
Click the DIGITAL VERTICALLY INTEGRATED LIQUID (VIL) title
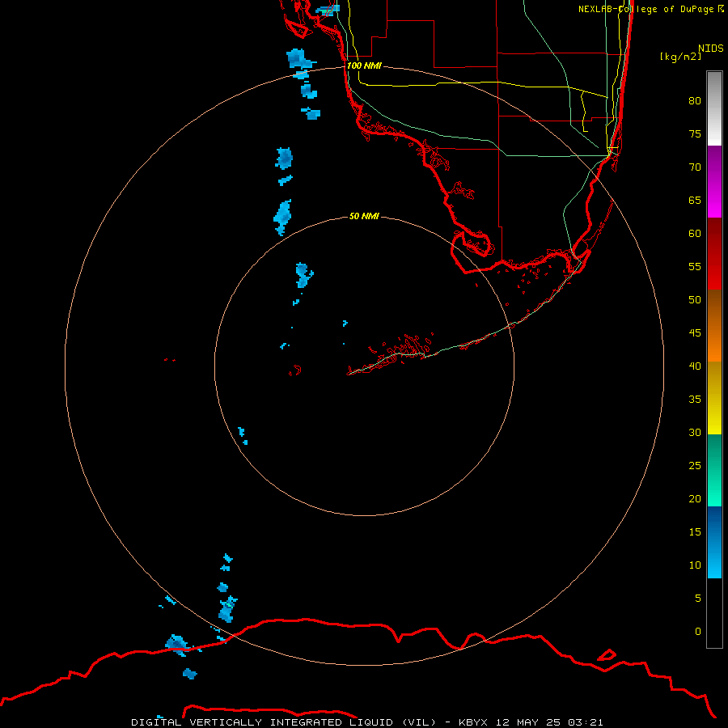(285, 722)
